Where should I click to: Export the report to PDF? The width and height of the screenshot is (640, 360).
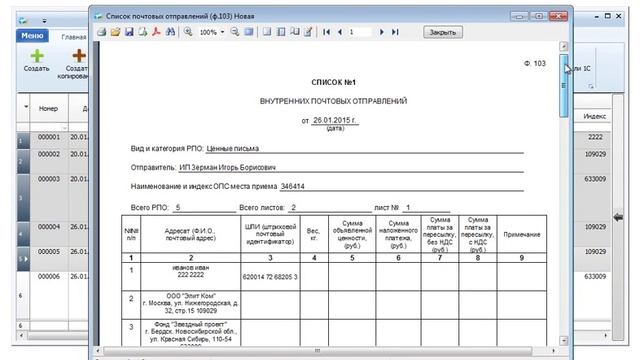coord(156,32)
